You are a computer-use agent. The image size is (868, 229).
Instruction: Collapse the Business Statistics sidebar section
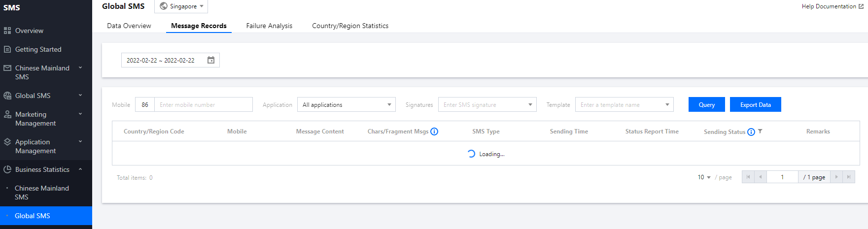[x=80, y=169]
